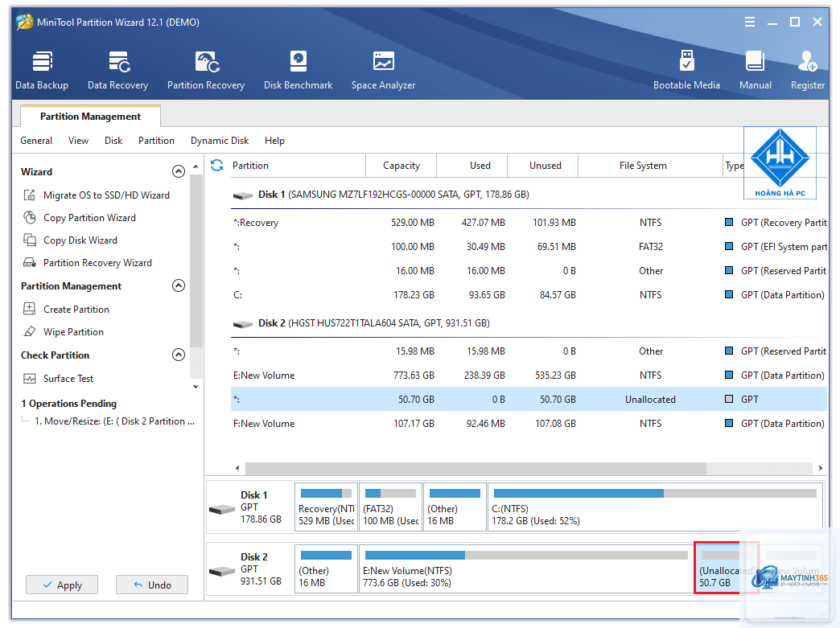The image size is (840, 628).
Task: Select the E:New Volume(NTFS) block in Disk 2 map
Action: pyautogui.click(x=526, y=569)
